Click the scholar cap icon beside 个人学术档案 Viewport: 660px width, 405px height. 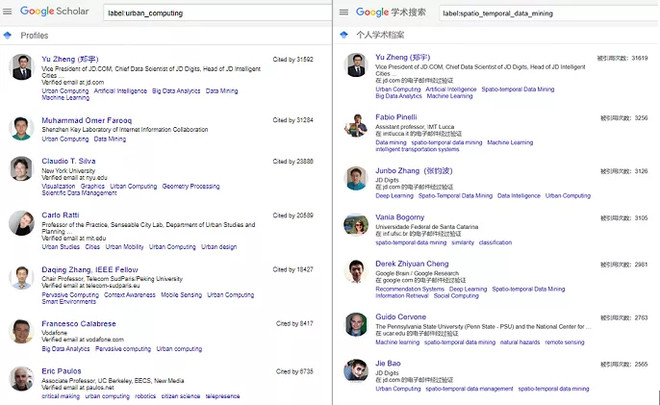pos(343,35)
